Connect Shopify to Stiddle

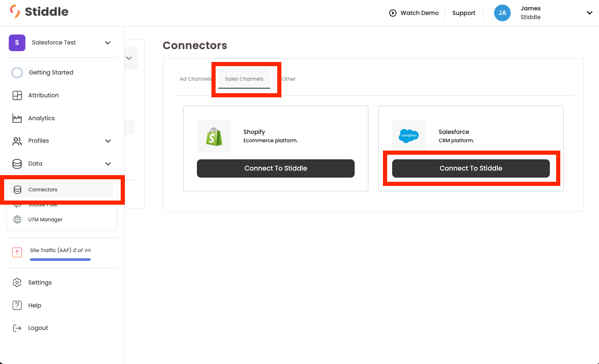[x=276, y=168]
